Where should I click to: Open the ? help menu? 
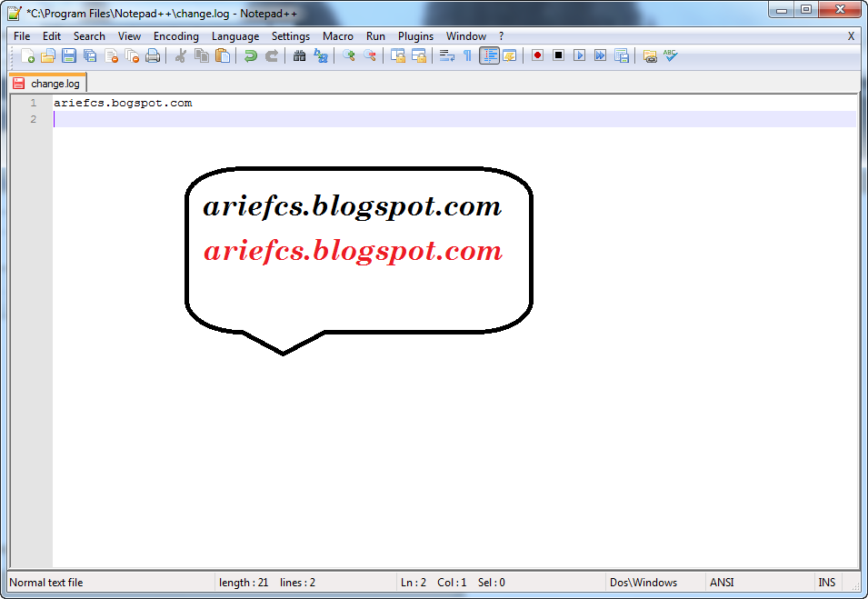click(501, 36)
